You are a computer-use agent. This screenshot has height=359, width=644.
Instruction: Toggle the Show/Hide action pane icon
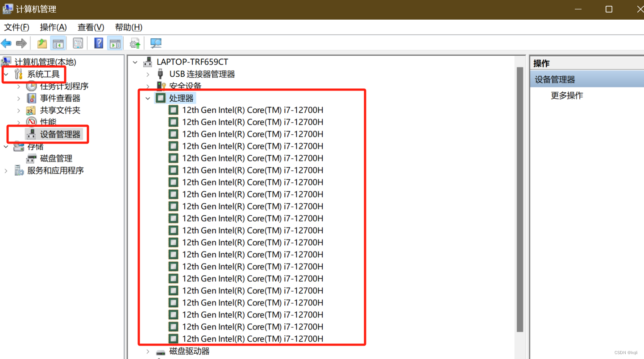point(115,43)
